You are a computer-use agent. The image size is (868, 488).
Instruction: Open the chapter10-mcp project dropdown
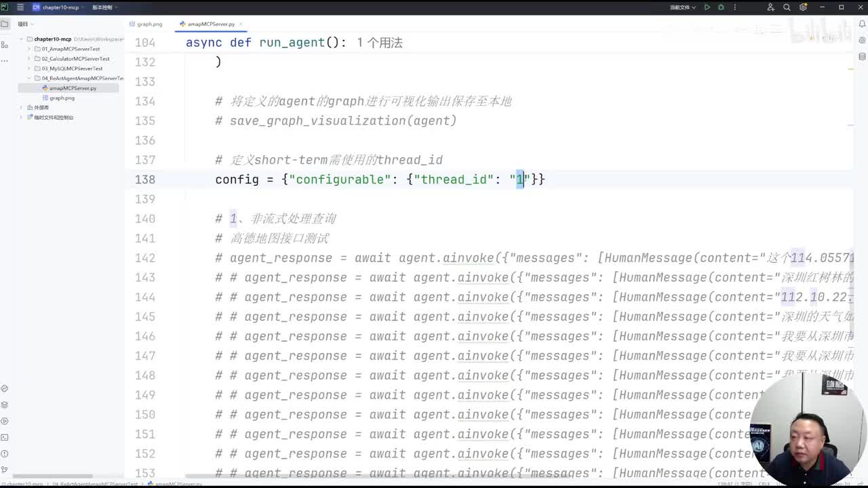(60, 7)
